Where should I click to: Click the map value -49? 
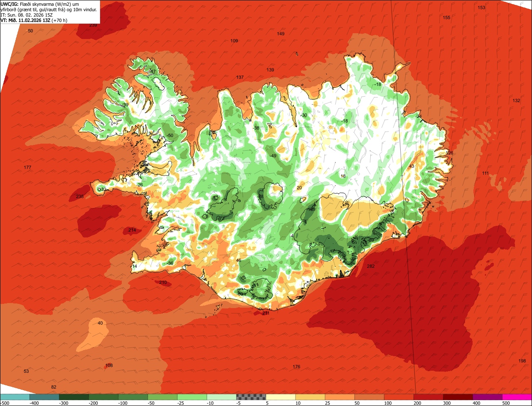[x=273, y=156]
